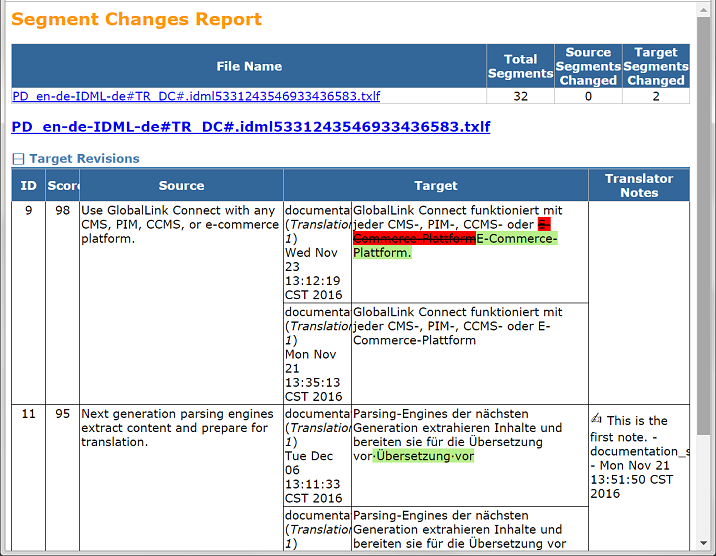
Task: Click the red struck-through deleted text
Action: point(414,239)
